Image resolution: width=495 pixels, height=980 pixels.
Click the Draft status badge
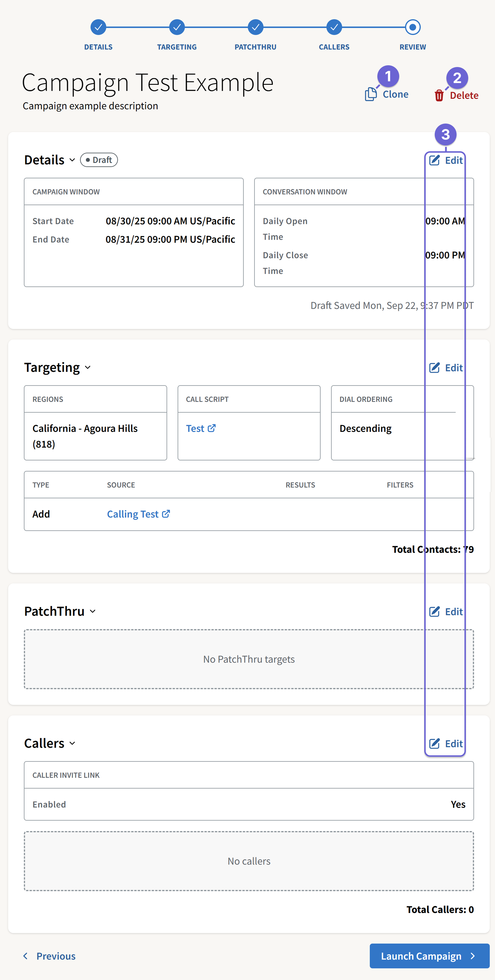coord(99,160)
